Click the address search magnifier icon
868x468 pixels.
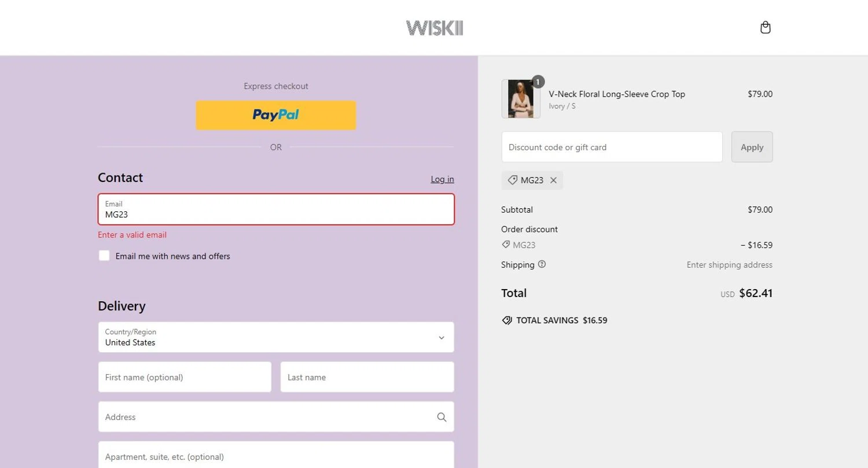[x=442, y=417]
